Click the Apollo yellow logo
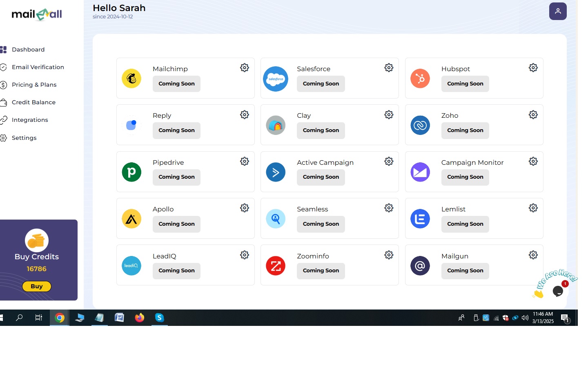The height and width of the screenshot is (368, 588). click(131, 219)
